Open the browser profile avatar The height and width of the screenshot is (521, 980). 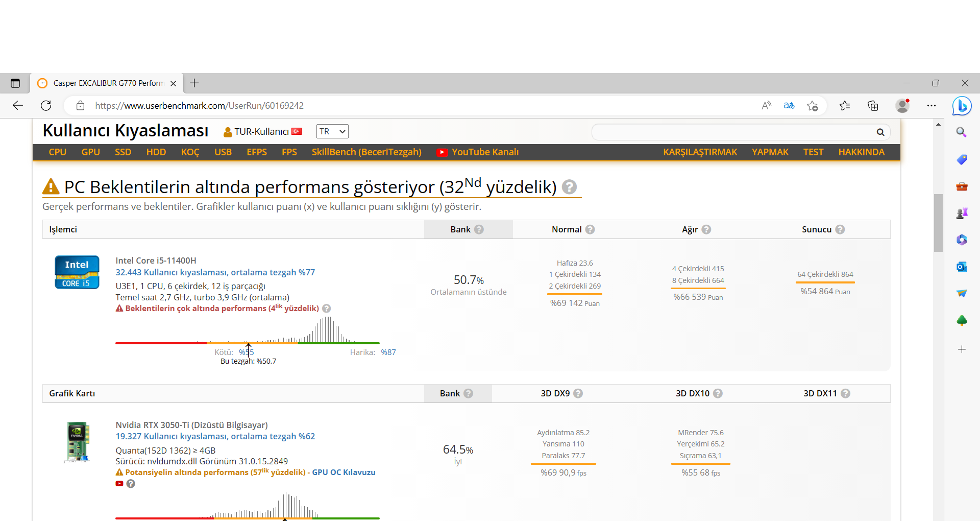tap(903, 106)
